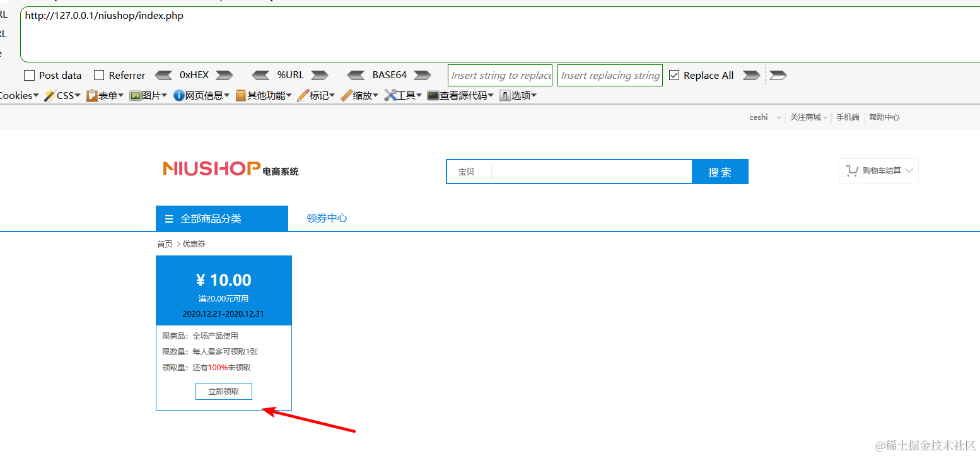Expand the ceshi user dropdown arrow
The height and width of the screenshot is (456, 980).
[779, 118]
